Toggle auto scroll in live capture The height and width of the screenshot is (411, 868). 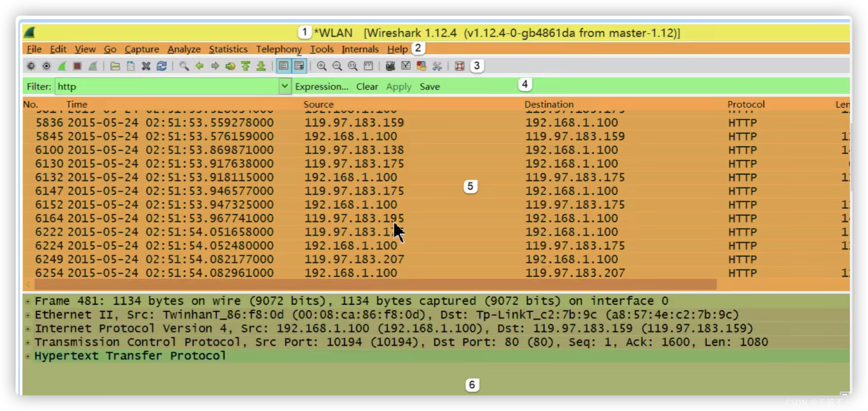click(x=299, y=66)
